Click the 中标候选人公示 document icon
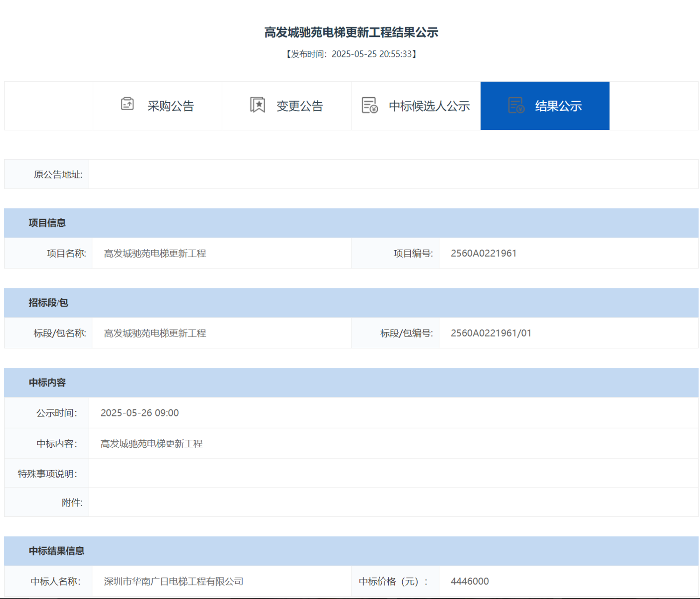The image size is (700, 599). point(370,105)
